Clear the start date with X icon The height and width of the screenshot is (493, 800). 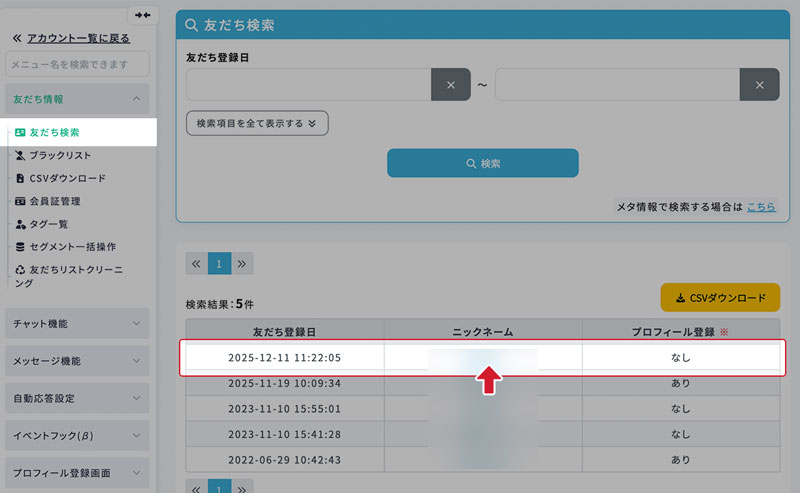coord(450,85)
